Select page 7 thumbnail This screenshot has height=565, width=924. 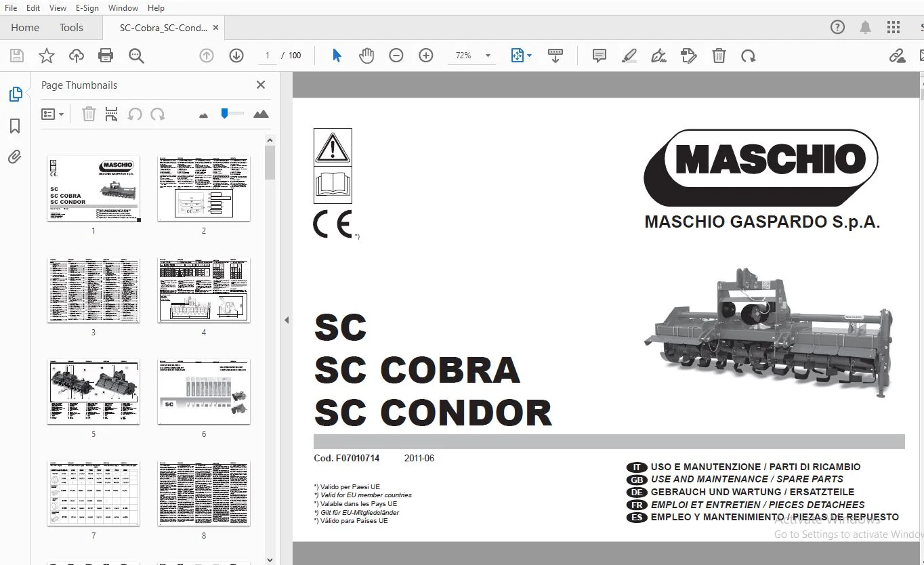pyautogui.click(x=93, y=493)
